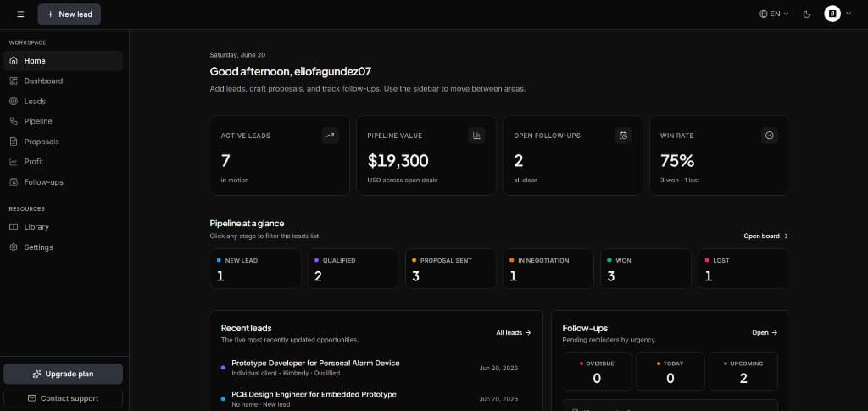
Task: Open the Profit sidebar item
Action: (x=63, y=162)
